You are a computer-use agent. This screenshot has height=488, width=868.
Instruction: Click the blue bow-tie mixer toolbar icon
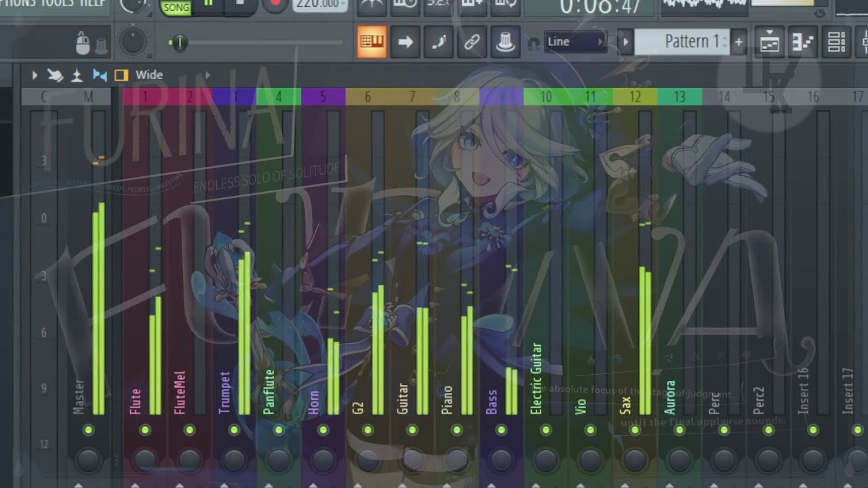[100, 75]
